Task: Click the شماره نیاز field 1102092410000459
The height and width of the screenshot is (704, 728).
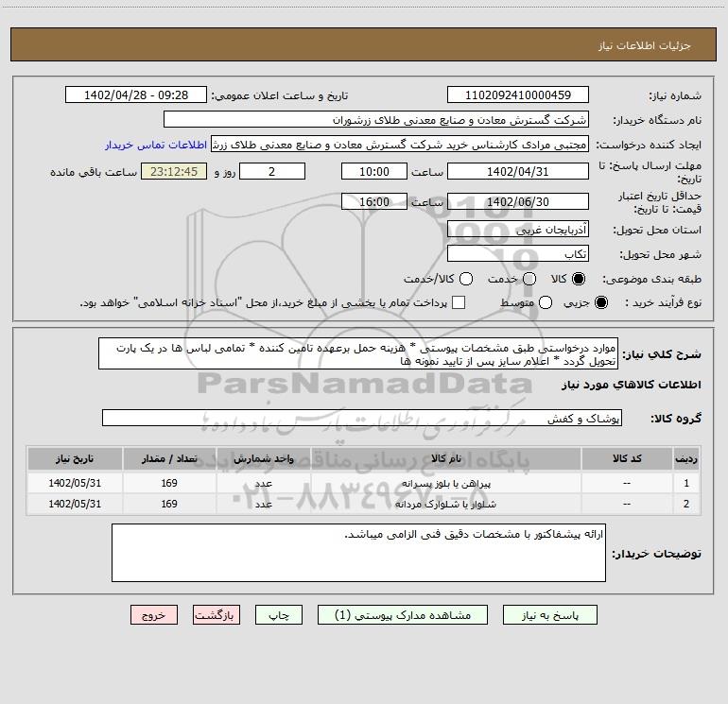Action: pos(518,94)
